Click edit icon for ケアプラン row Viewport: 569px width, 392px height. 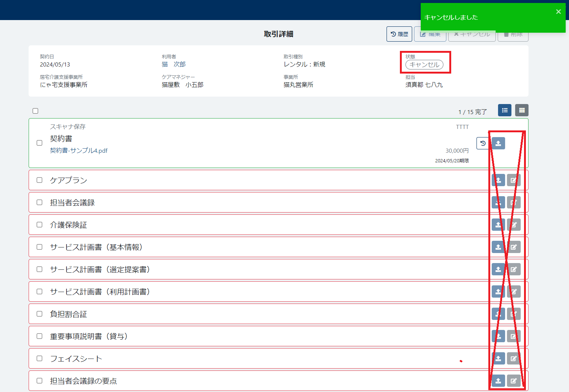coord(514,180)
